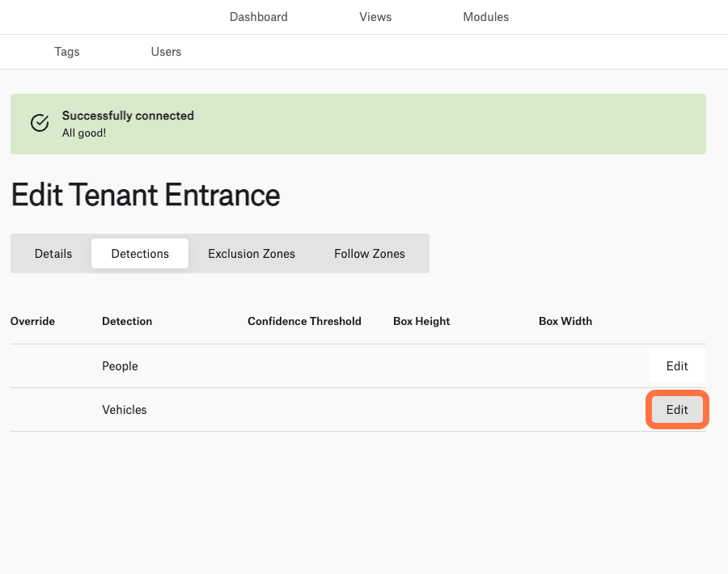Switch to the Exclusion Zones tab
The image size is (728, 574).
(x=252, y=254)
